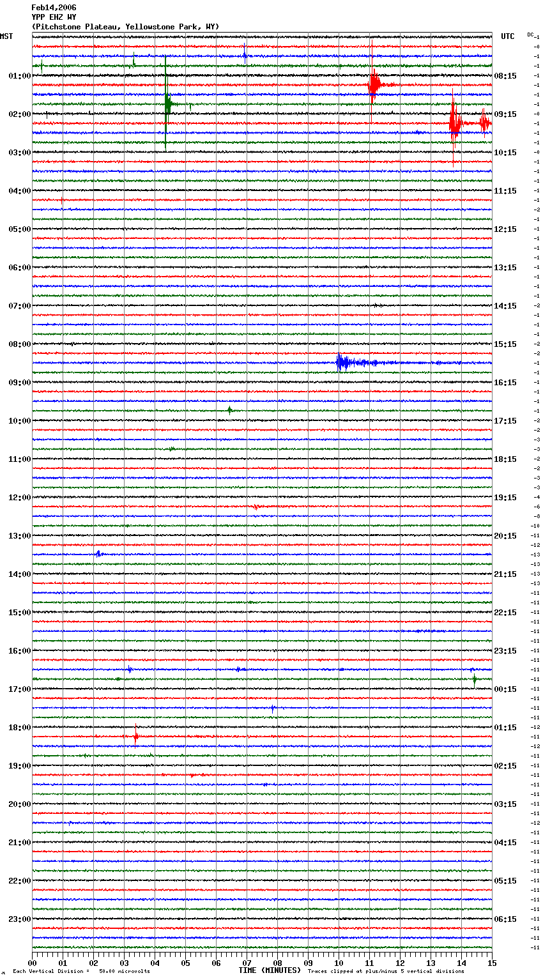Select the 18:00 MST time label
Image resolution: width=543 pixels, height=980 pixels.
(x=20, y=728)
